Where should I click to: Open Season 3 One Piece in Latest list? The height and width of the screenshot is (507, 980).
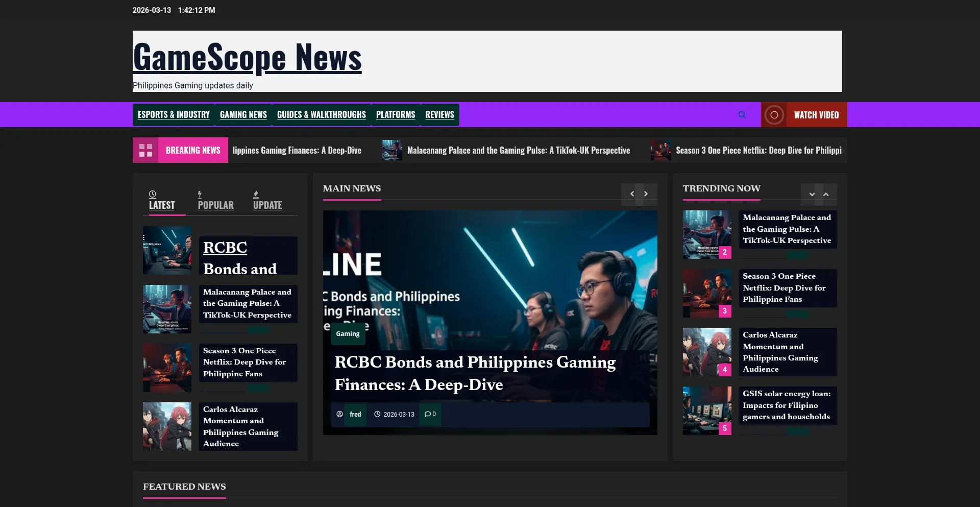244,362
